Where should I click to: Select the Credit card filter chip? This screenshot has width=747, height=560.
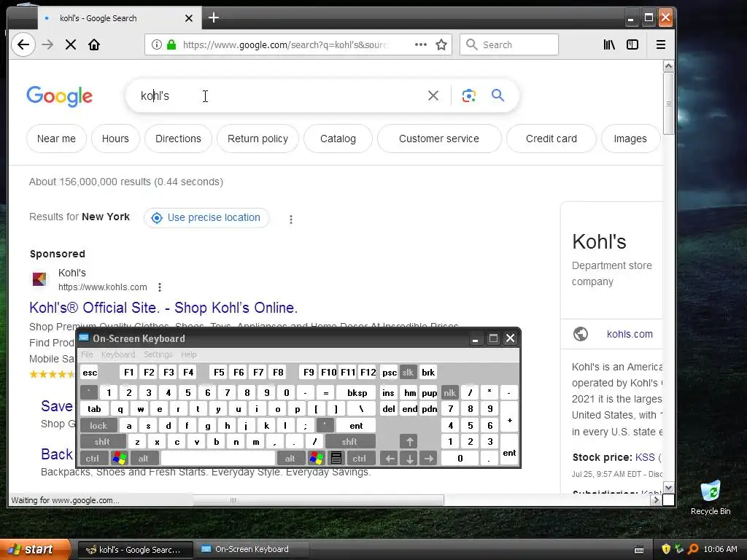(x=551, y=139)
